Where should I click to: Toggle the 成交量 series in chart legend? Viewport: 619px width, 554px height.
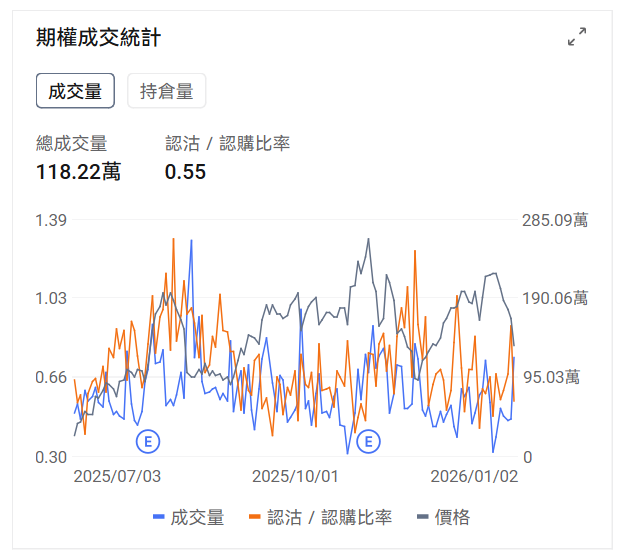(197, 517)
